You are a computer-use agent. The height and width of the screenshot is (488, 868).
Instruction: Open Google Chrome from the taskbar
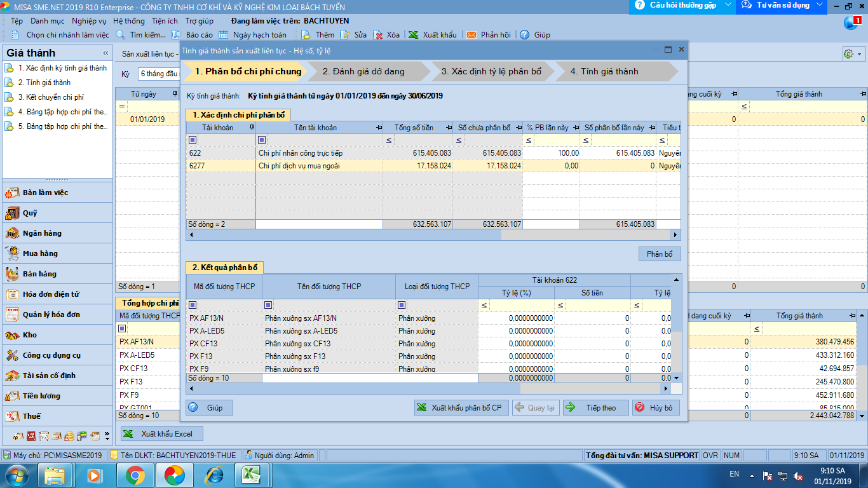pos(135,475)
